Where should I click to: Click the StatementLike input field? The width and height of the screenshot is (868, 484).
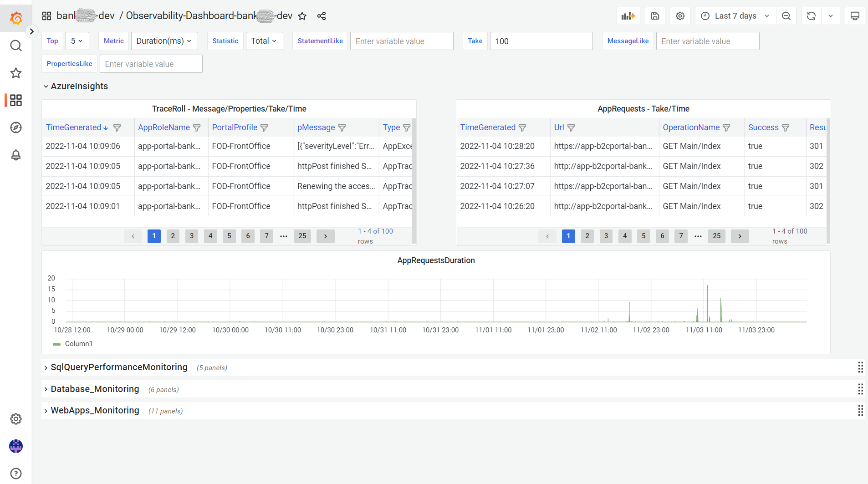point(401,41)
